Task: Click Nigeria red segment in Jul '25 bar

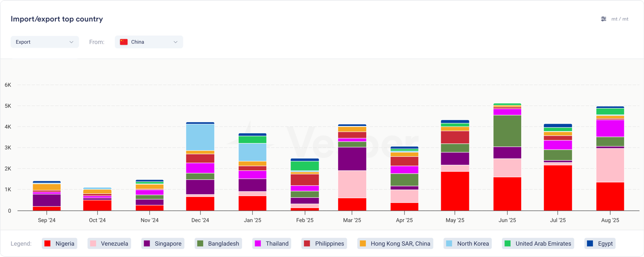Action: 557,188
